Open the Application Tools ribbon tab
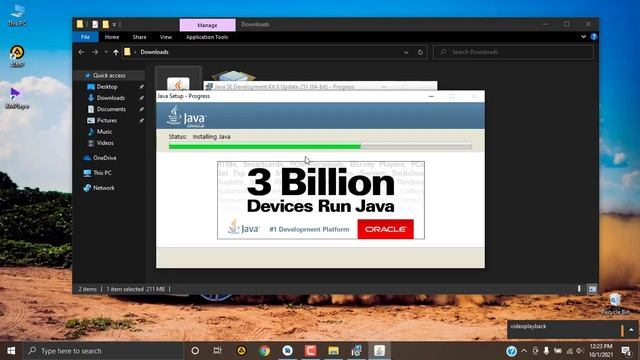This screenshot has height=360, width=640. point(207,37)
